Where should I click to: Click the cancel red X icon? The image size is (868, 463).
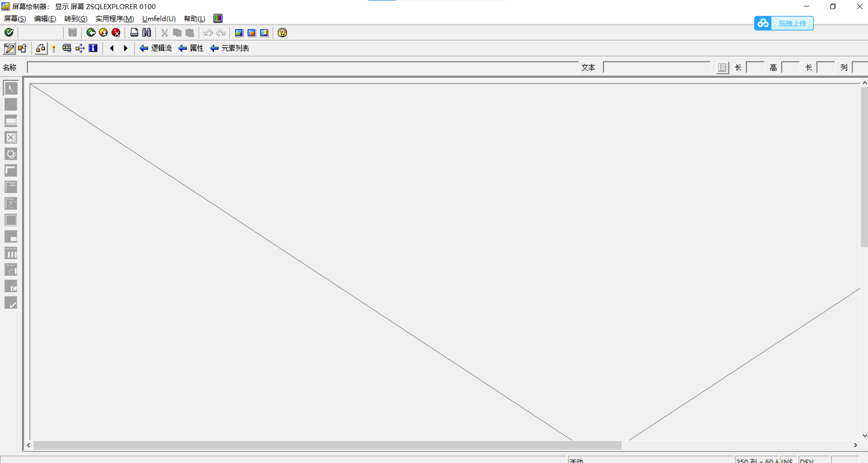coord(116,32)
